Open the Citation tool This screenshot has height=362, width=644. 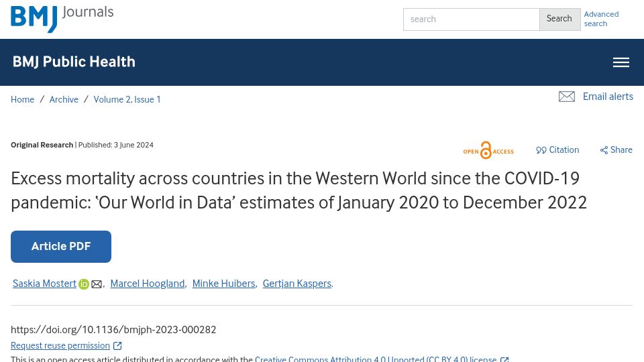click(557, 149)
